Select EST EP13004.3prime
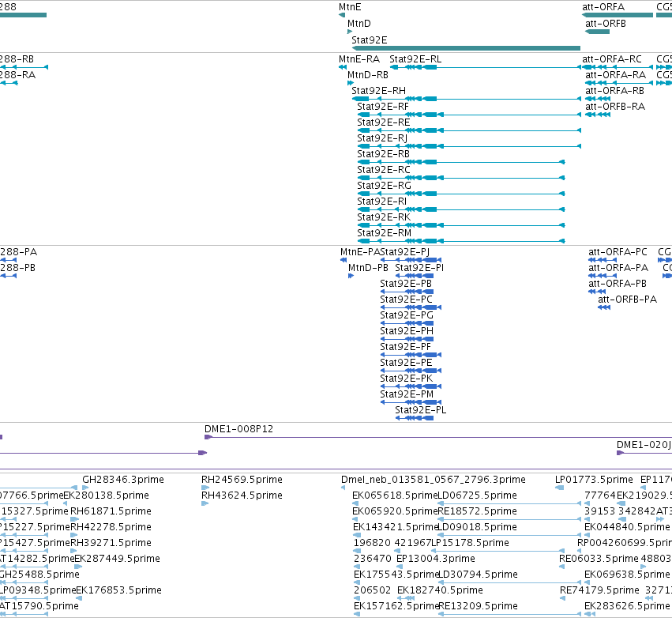The height and width of the screenshot is (618, 672). coord(435,559)
